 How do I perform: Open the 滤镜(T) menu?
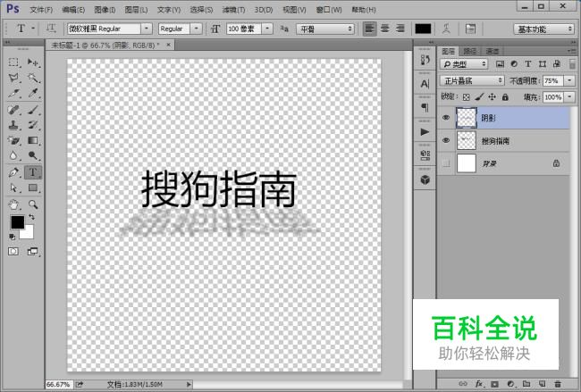(x=233, y=10)
